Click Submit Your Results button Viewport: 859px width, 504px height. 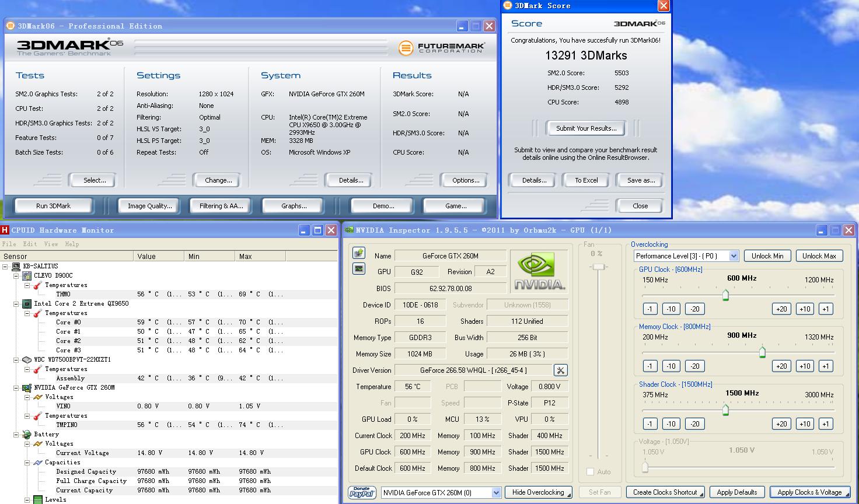click(586, 128)
